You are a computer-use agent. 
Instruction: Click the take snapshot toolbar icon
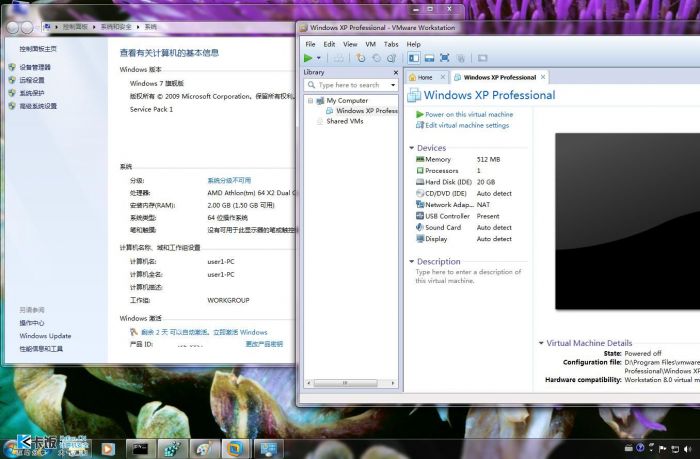tap(360, 58)
